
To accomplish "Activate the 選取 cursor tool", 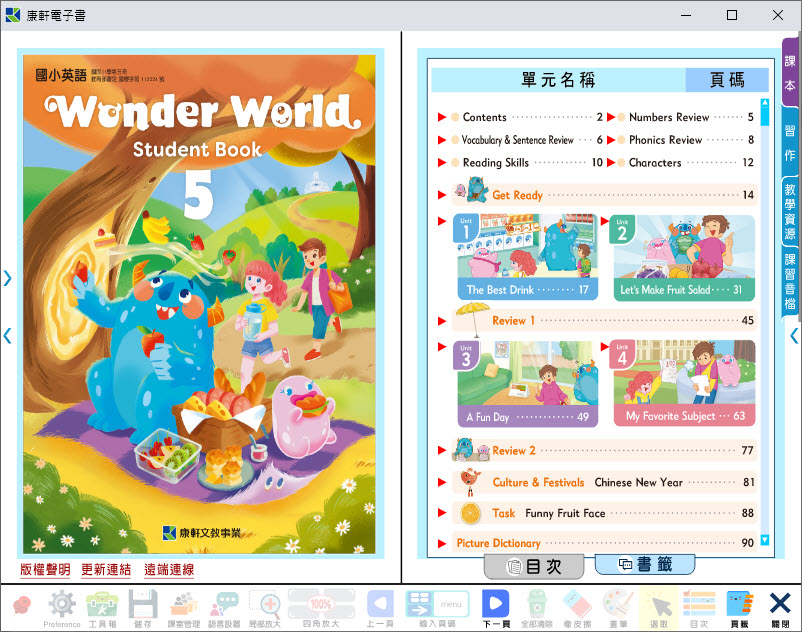I will (x=658, y=606).
